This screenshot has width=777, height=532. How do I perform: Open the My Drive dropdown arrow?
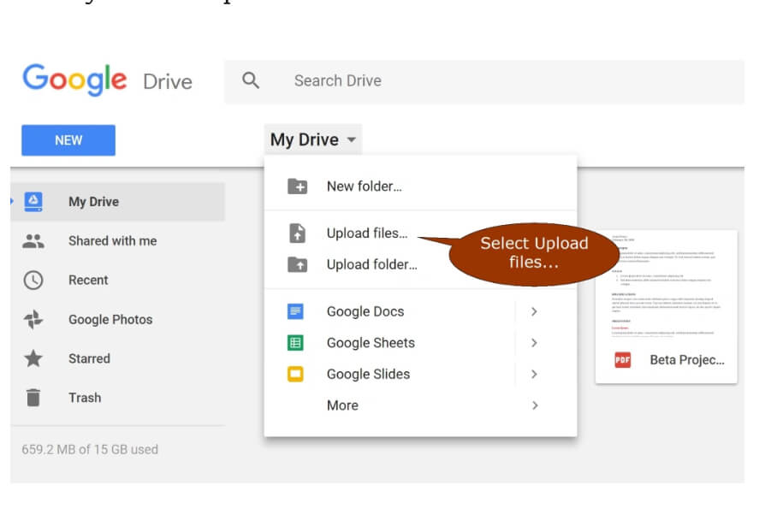pyautogui.click(x=352, y=139)
